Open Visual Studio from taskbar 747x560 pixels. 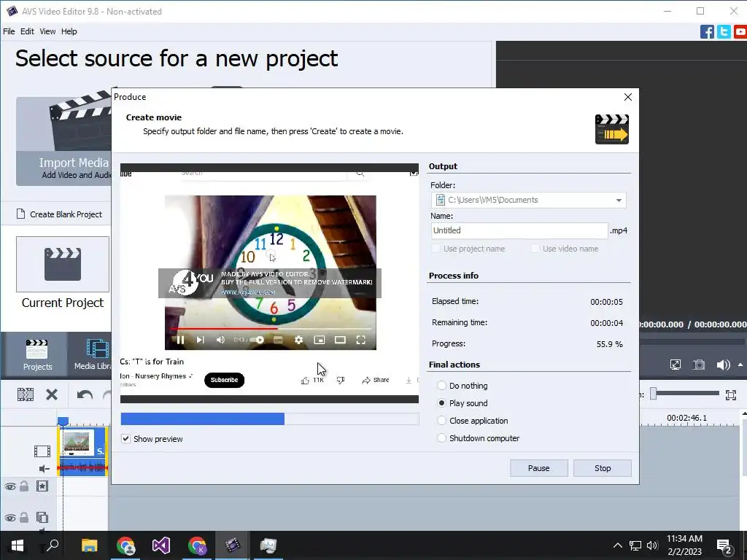[161, 545]
